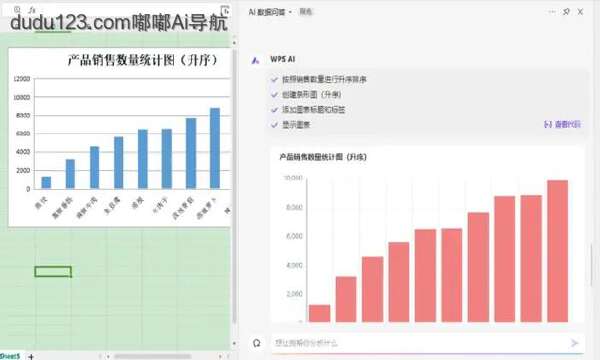Click the horizontal scrollbar right arrow
This screenshot has height=360, width=600.
(220, 356)
